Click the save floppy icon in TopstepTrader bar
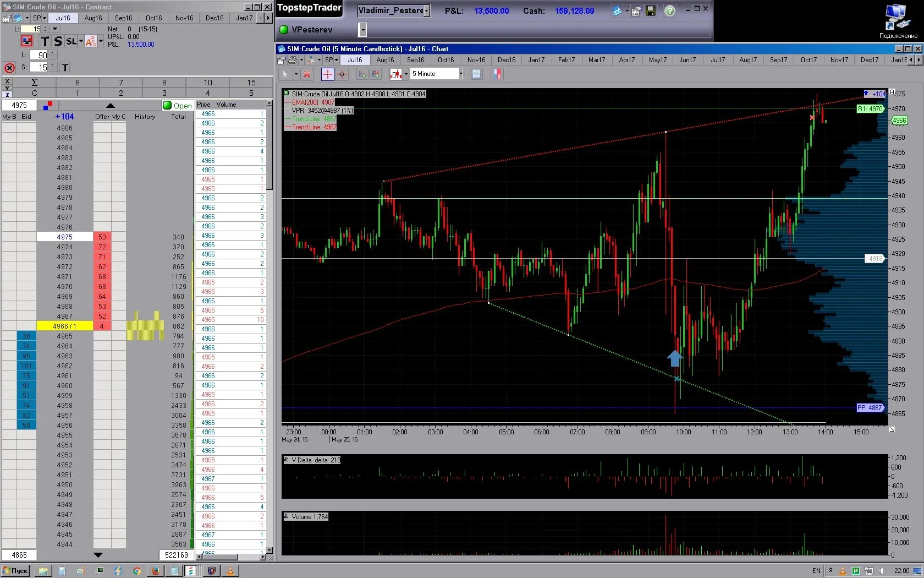Viewport: 924px width, 578px height. point(651,11)
